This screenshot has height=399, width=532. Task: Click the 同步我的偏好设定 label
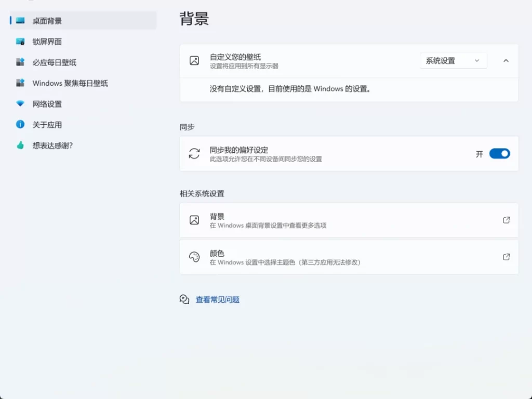[x=239, y=150]
